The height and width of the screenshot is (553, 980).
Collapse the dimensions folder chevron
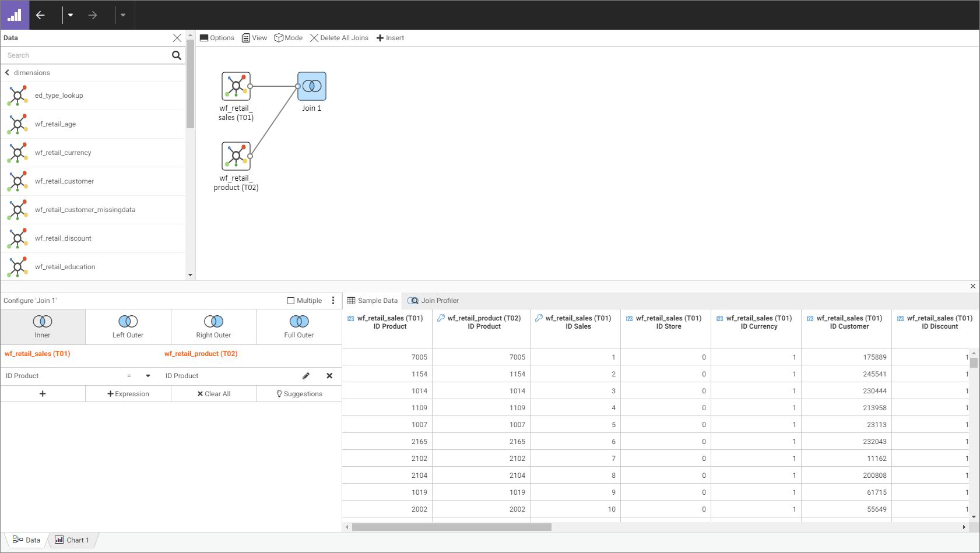point(7,73)
